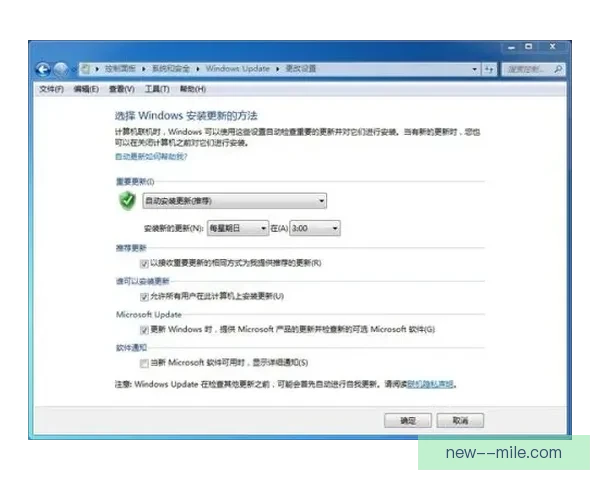Maximize the Windows Update settings window
This screenshot has width=600, height=480.
[x=529, y=47]
